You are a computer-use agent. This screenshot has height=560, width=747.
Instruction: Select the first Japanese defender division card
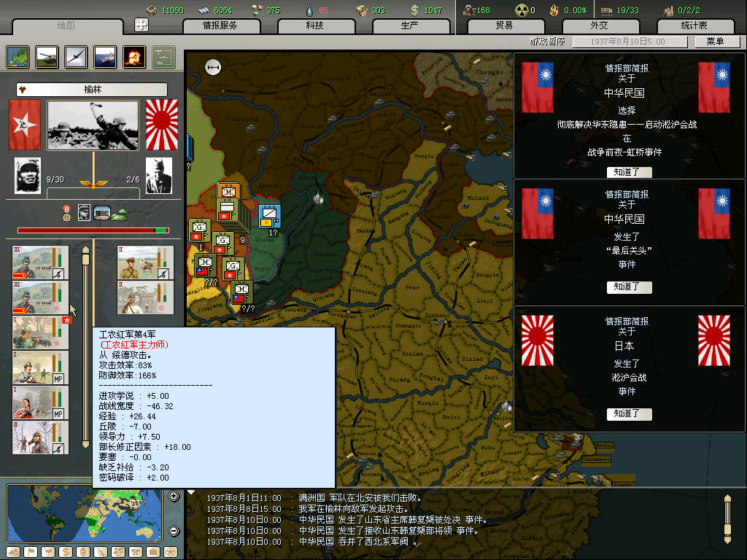click(x=146, y=262)
